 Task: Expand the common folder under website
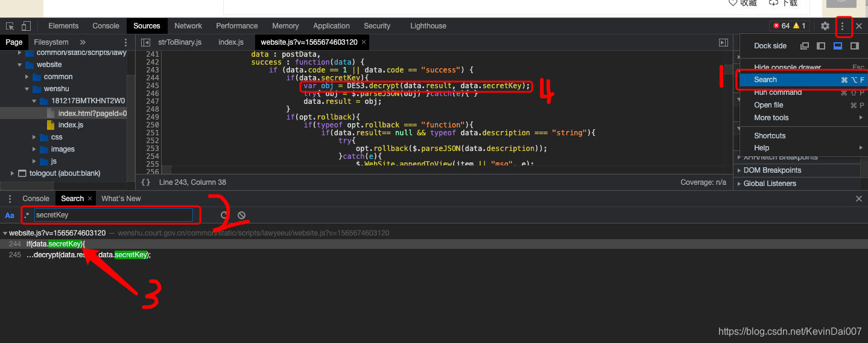point(27,77)
